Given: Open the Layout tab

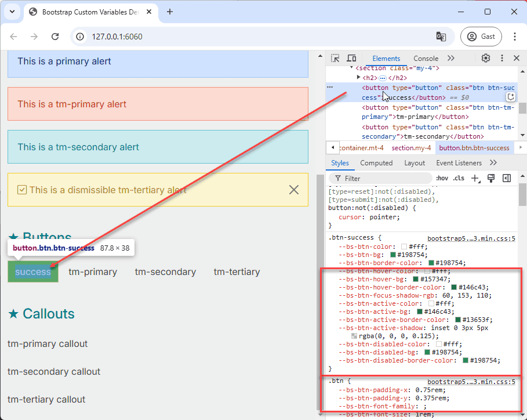Looking at the screenshot, I should 415,163.
